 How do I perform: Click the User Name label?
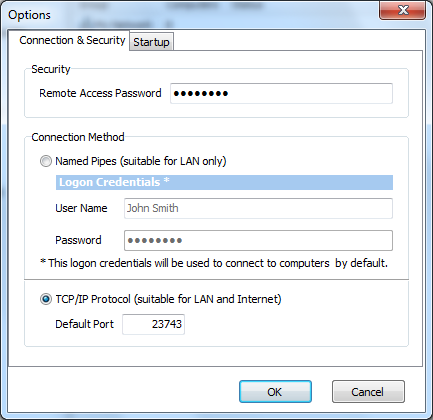click(x=81, y=208)
